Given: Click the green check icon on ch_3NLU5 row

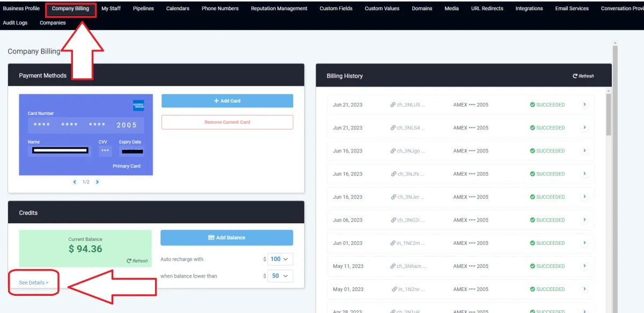Looking at the screenshot, I should 532,105.
